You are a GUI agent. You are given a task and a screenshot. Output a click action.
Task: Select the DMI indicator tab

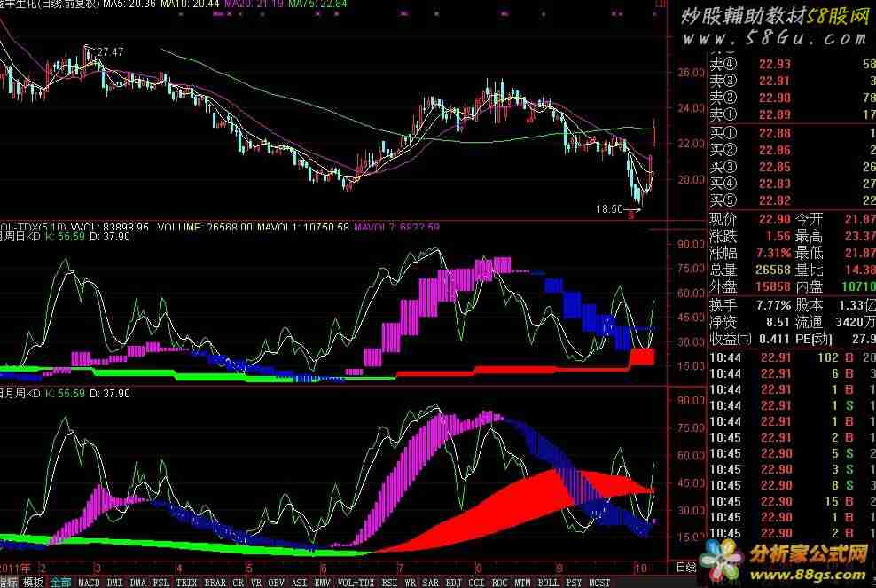coord(114,583)
